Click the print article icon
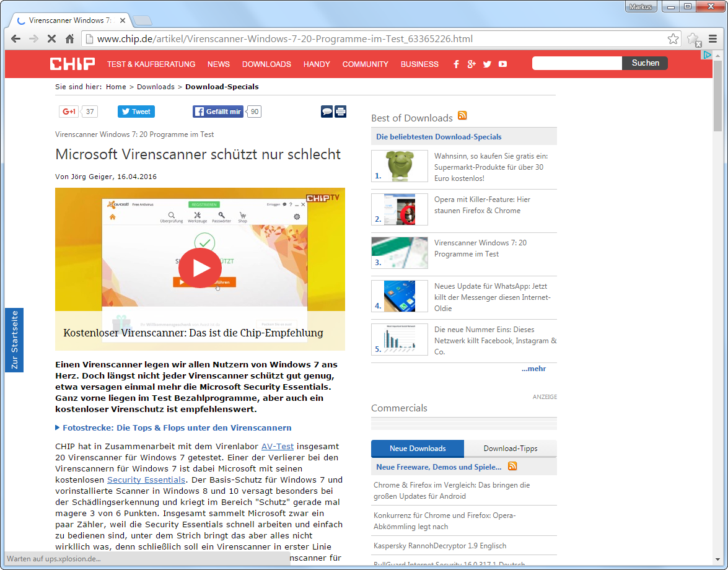Screen dimensions: 728x570 pos(340,112)
